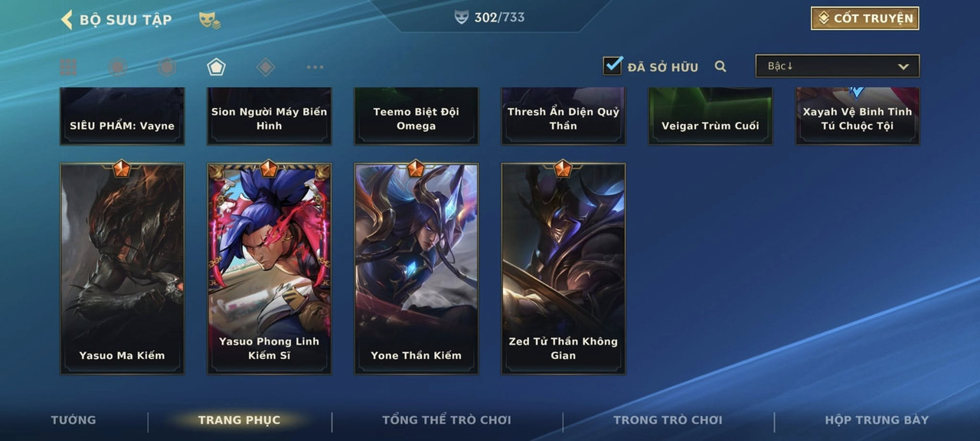Select the Yasuo Ma Kiếm skin card
The height and width of the screenshot is (441, 980).
point(122,268)
